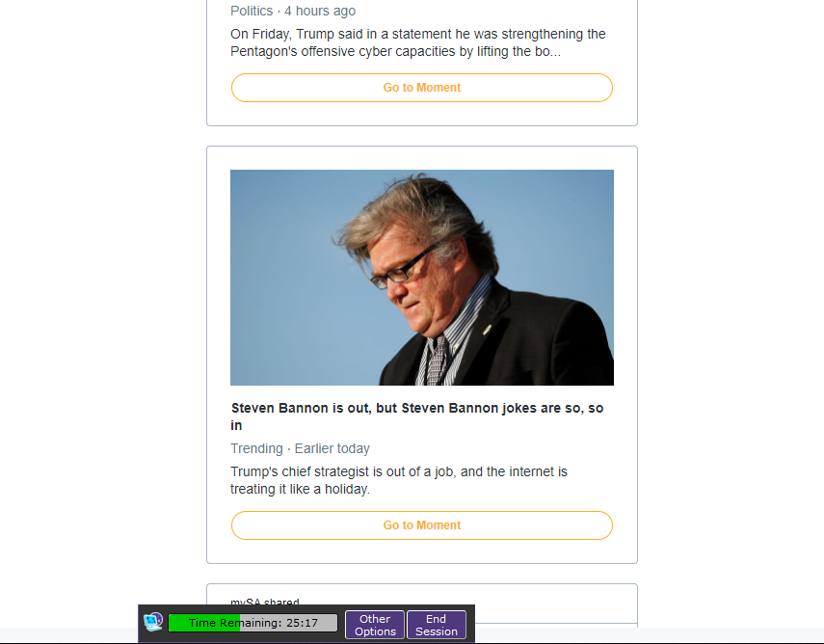Click the 'Earlier today' timestamp
824x644 pixels.
(x=332, y=448)
